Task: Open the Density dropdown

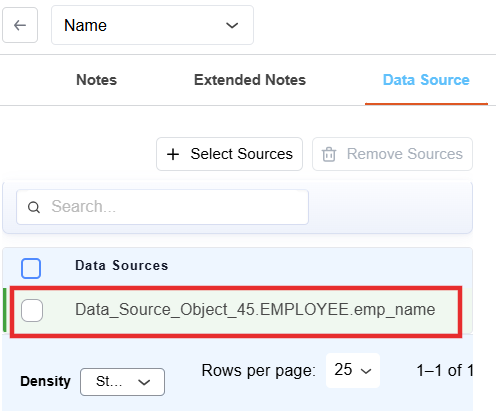Action: (122, 382)
